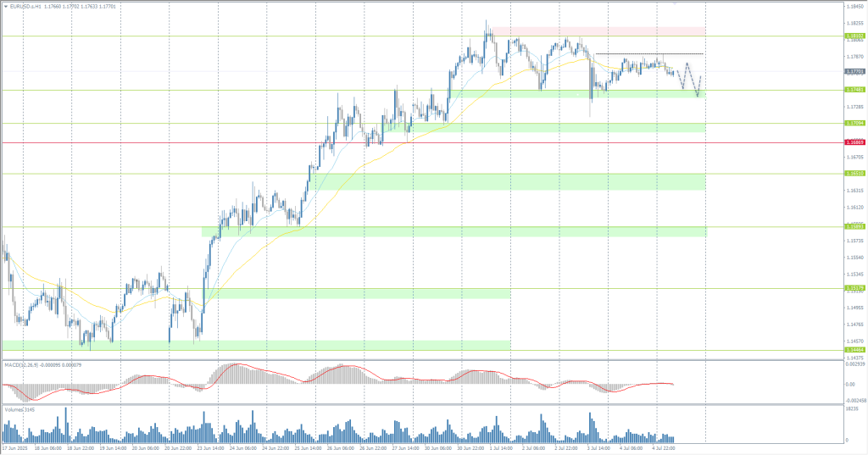Click the dropdown arrow beside EURUSD title
868x455 pixels.
[5, 8]
